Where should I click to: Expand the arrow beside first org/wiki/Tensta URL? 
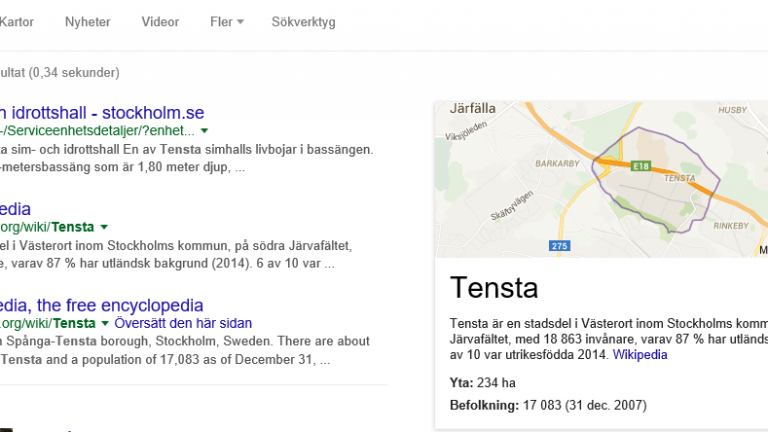point(104,227)
